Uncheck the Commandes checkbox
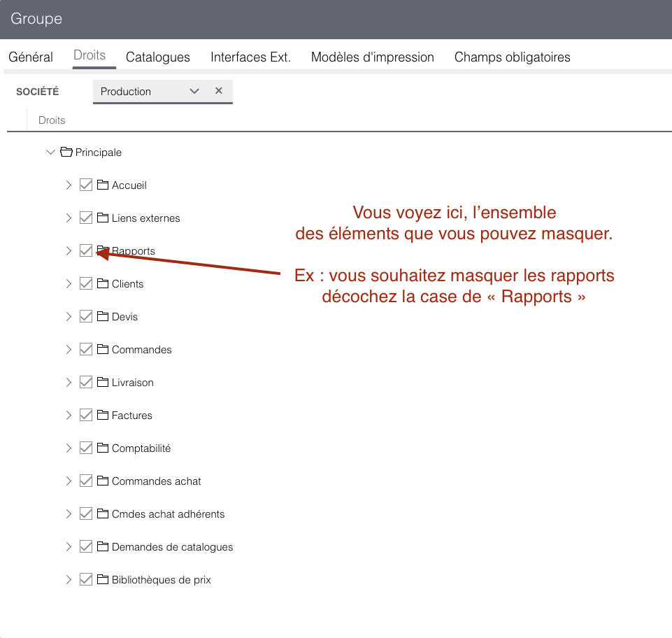This screenshot has width=672, height=638. (86, 349)
